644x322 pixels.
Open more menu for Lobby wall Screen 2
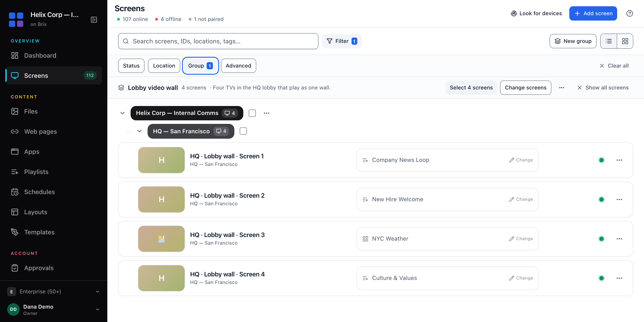click(619, 199)
